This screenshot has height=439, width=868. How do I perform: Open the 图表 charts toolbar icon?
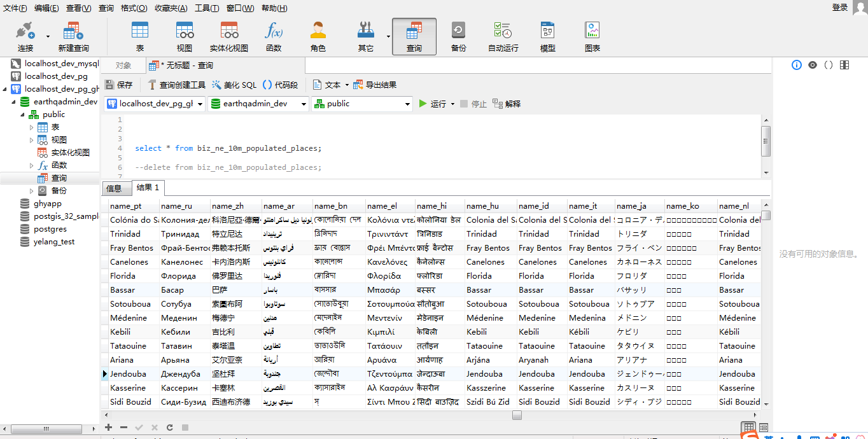592,36
